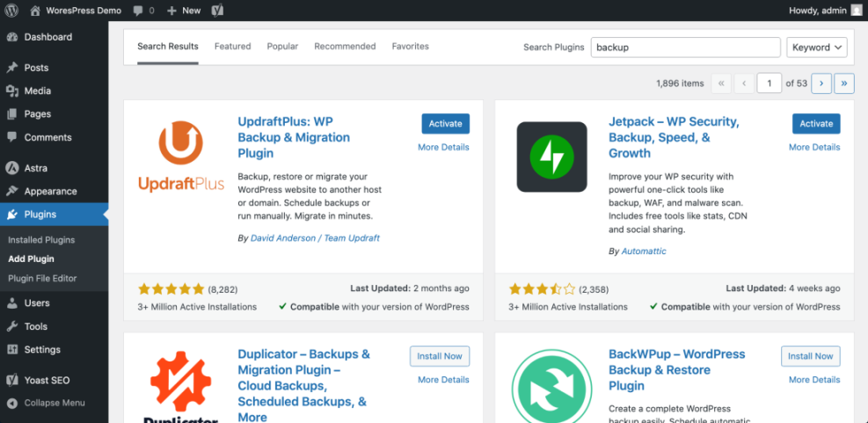Click the Search Plugins field containing backup
868x423 pixels.
pos(686,47)
